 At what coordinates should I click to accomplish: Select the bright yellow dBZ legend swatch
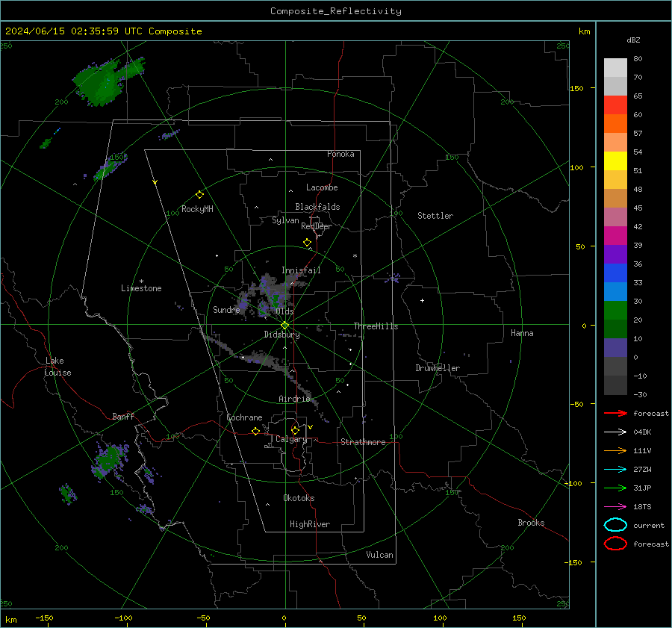(615, 161)
